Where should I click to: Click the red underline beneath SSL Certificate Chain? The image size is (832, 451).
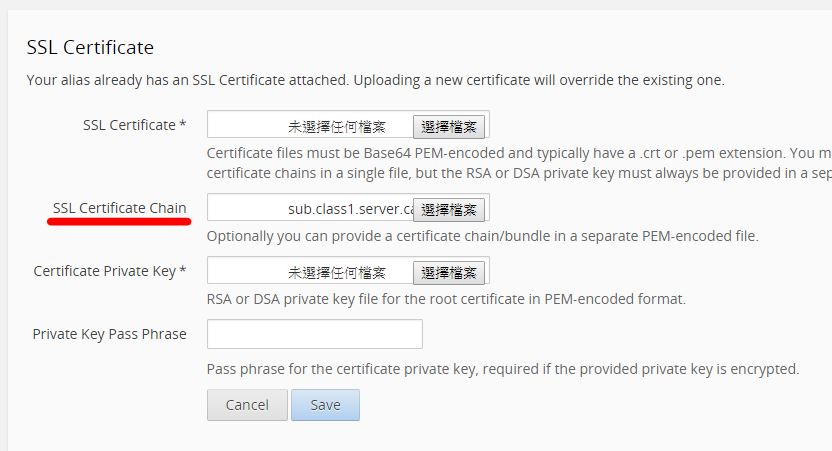(x=119, y=222)
